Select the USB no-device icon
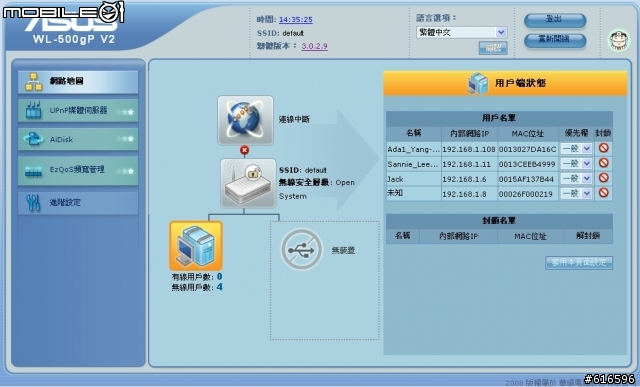640x387 pixels. click(x=301, y=249)
